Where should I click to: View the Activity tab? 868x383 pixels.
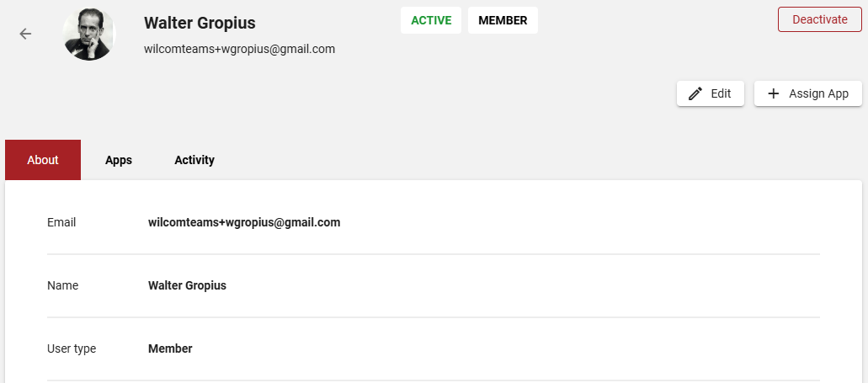click(x=194, y=160)
